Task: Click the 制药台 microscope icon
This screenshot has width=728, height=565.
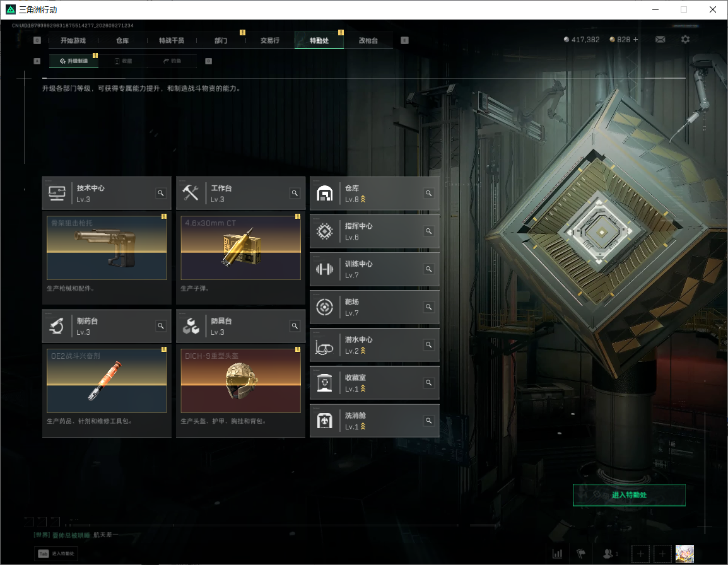Action: pyautogui.click(x=57, y=326)
